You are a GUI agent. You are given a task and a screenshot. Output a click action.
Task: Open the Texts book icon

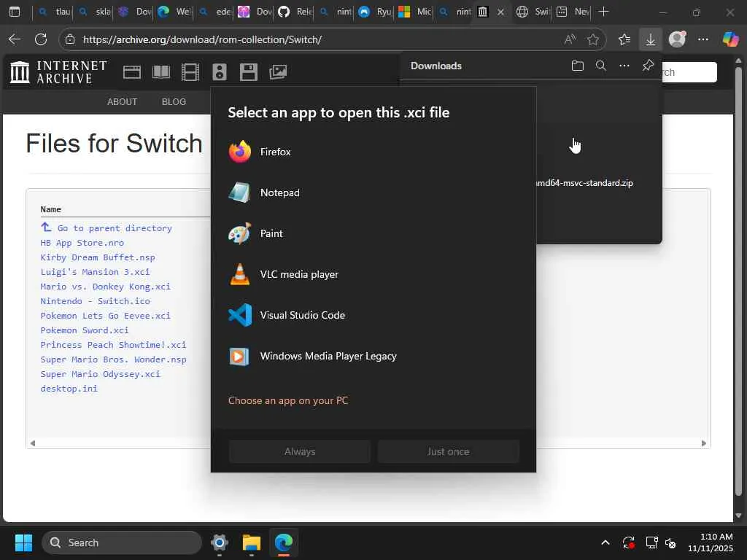(161, 72)
